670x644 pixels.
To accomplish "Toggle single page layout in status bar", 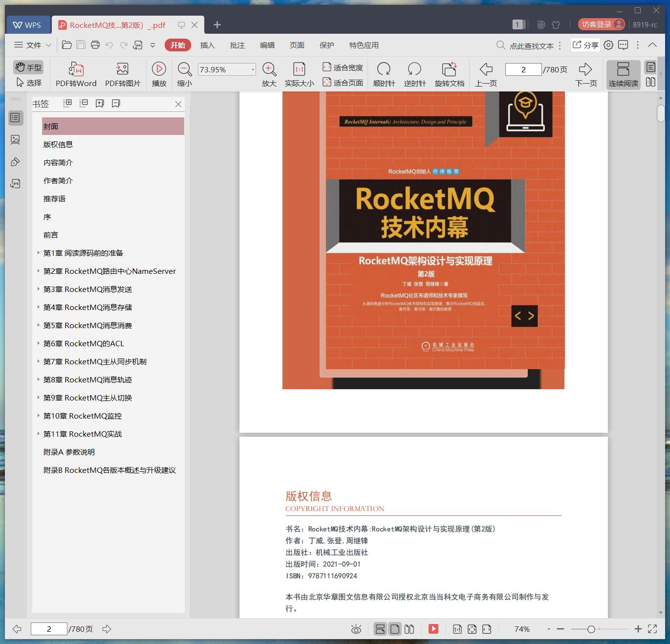I will (395, 629).
